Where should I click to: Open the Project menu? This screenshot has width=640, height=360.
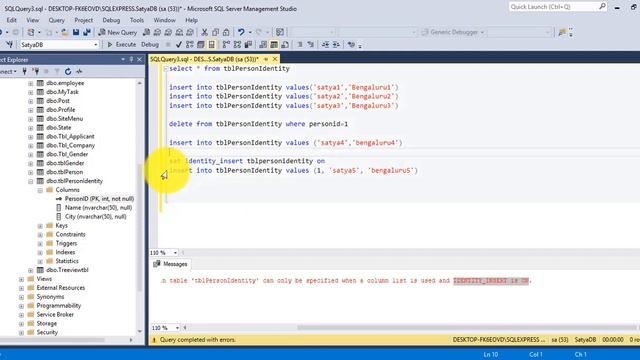tap(83, 20)
